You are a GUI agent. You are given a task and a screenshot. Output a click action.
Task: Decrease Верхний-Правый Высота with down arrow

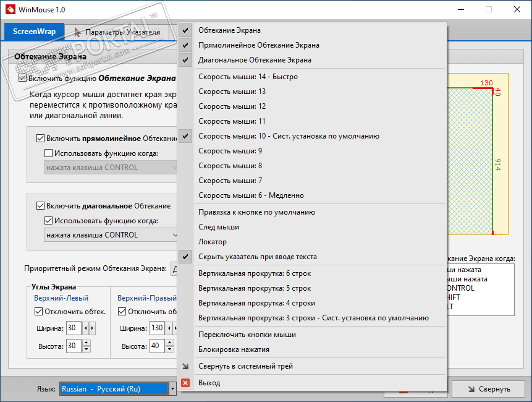coord(170,349)
